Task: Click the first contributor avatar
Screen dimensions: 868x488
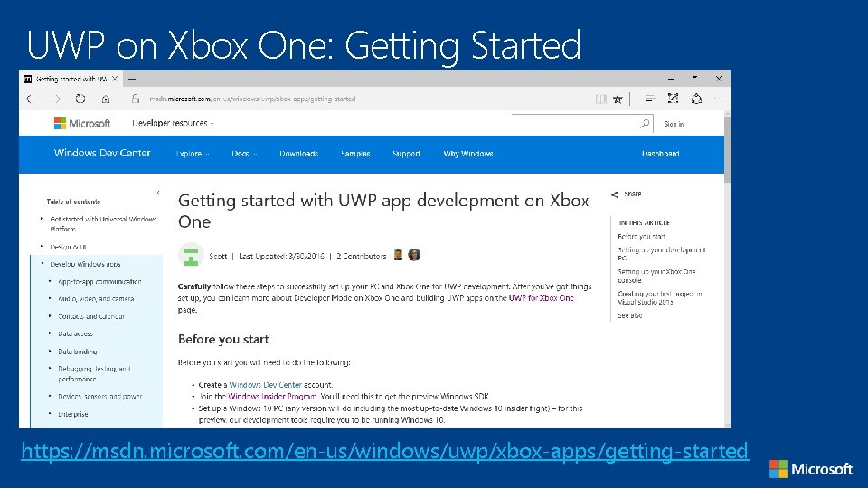Action: (398, 255)
